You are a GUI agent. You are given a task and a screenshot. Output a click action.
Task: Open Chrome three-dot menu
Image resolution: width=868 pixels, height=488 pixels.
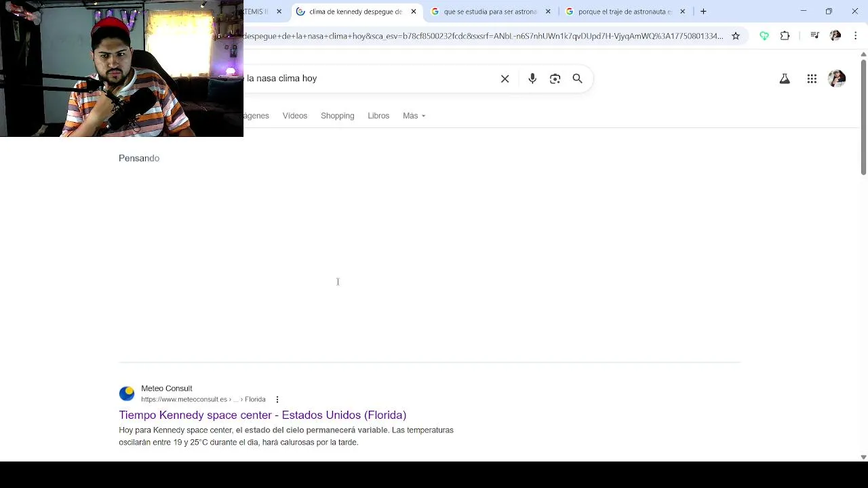(855, 36)
